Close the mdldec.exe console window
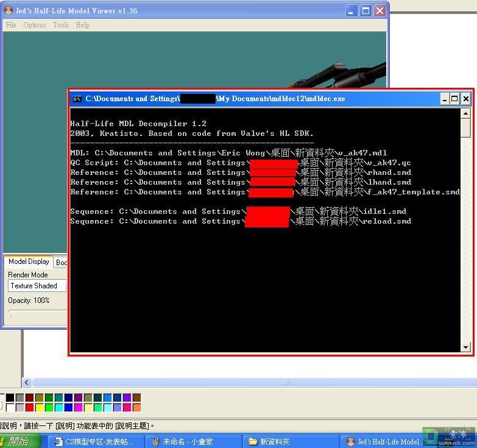The height and width of the screenshot is (448, 477). pyautogui.click(x=466, y=99)
